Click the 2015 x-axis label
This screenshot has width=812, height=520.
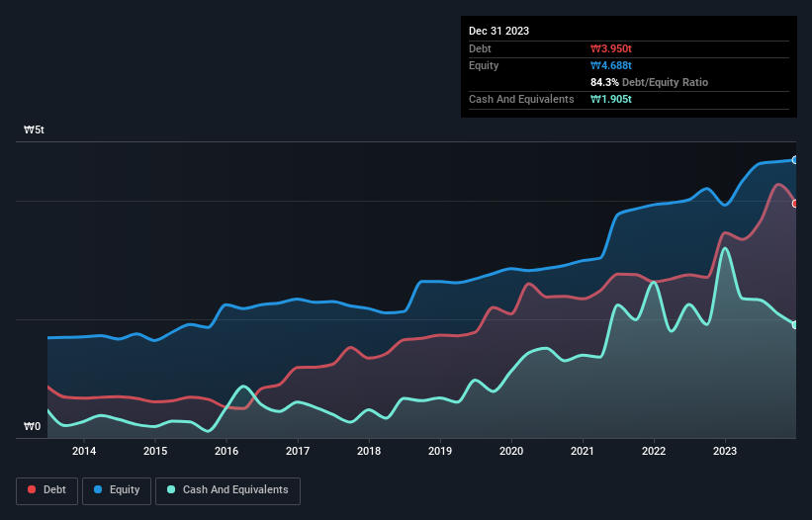(155, 451)
